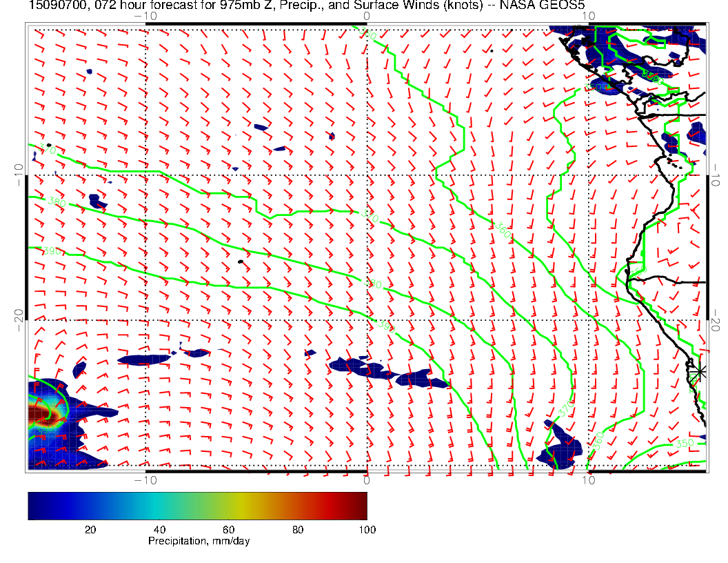Click the "-20" latitude label on the right axis
728x563 pixels.
tap(716, 321)
